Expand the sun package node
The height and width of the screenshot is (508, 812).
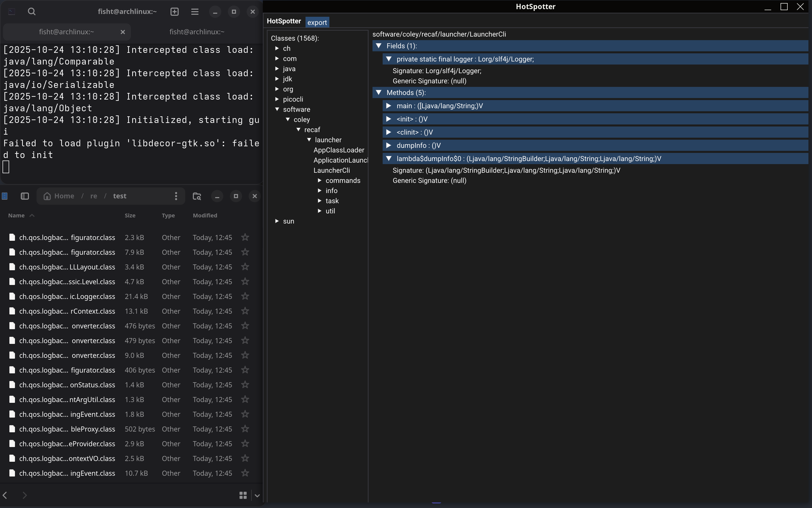coord(277,221)
